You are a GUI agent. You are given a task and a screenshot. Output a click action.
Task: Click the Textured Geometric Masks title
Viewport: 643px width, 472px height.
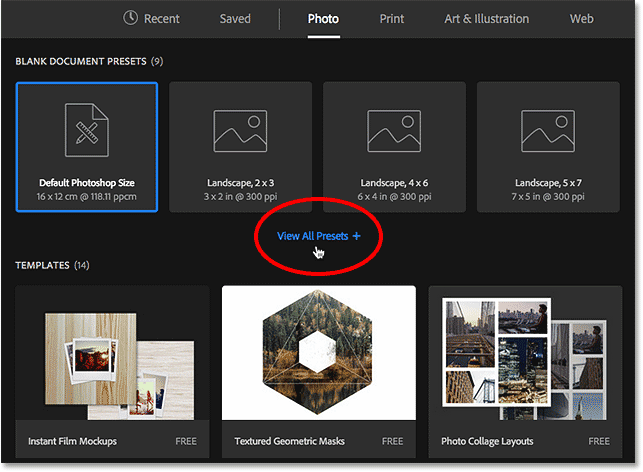point(290,441)
